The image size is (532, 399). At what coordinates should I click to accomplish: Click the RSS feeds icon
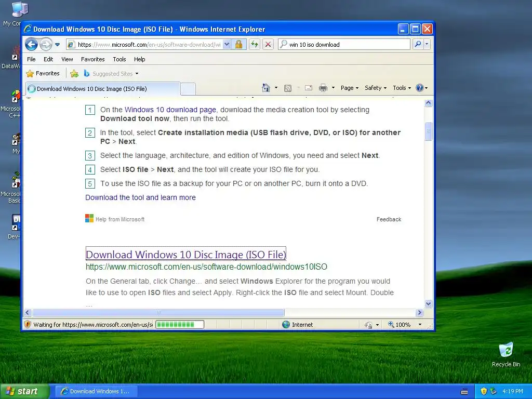click(x=288, y=88)
